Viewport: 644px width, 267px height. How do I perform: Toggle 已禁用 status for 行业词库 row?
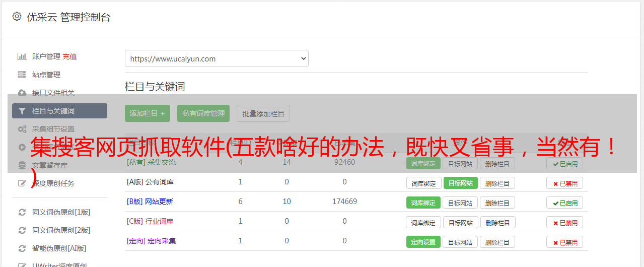coord(565,222)
